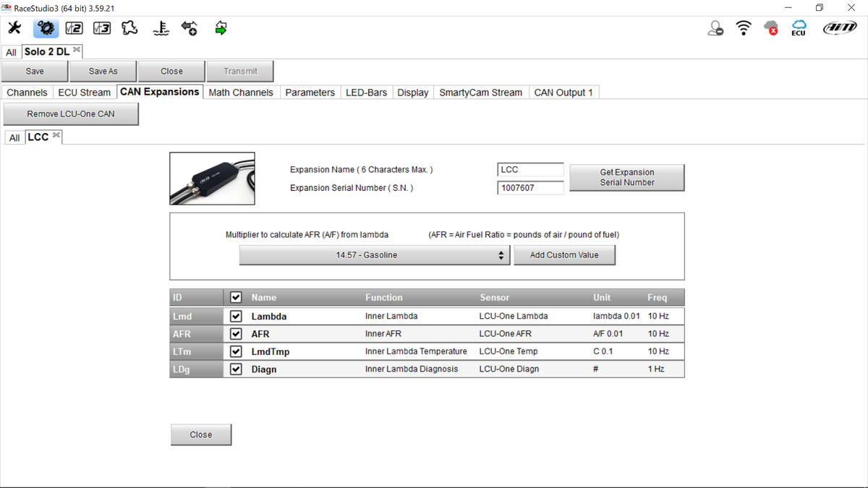Click the Inner Lambda Temperature function cell
This screenshot has height=488, width=868.
(416, 351)
